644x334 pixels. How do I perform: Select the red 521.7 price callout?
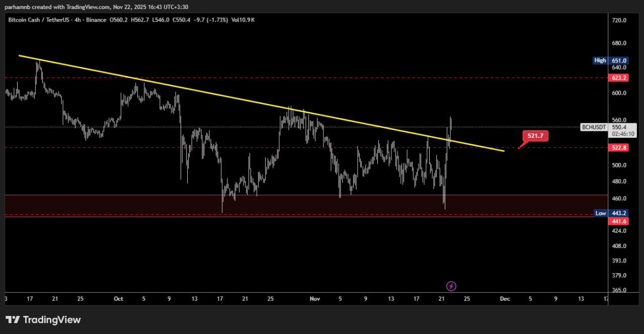[x=535, y=136]
